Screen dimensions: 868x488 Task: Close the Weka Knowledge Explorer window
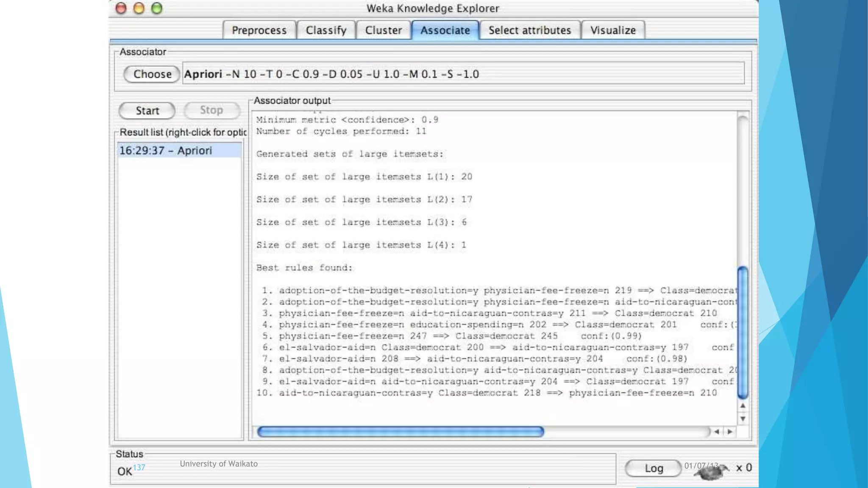pos(121,8)
